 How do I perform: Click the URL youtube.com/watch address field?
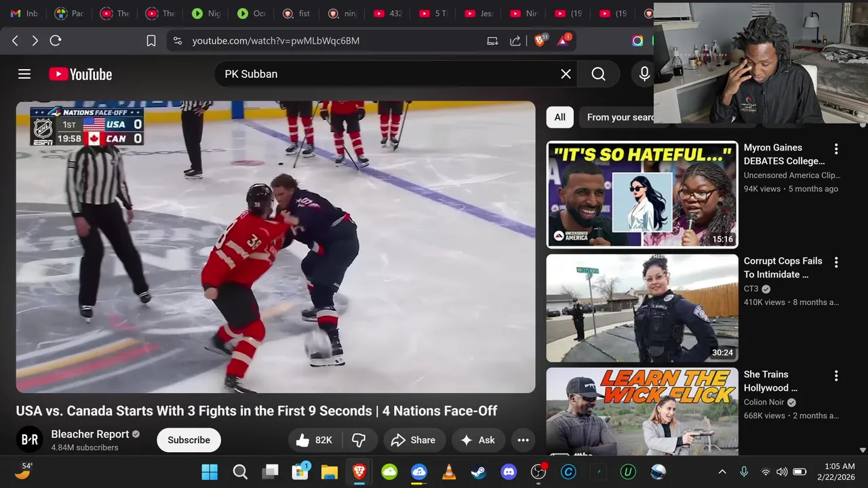pyautogui.click(x=275, y=41)
